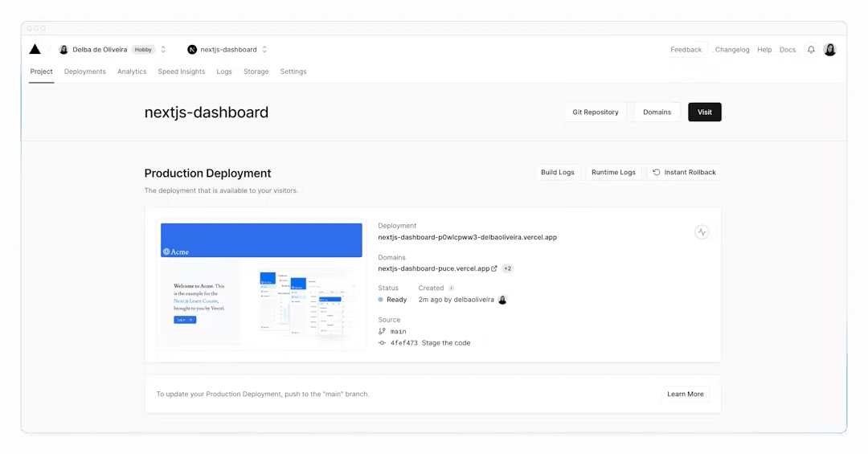Viewport: 868px width, 454px height.
Task: Open the Logs tab
Action: (224, 72)
